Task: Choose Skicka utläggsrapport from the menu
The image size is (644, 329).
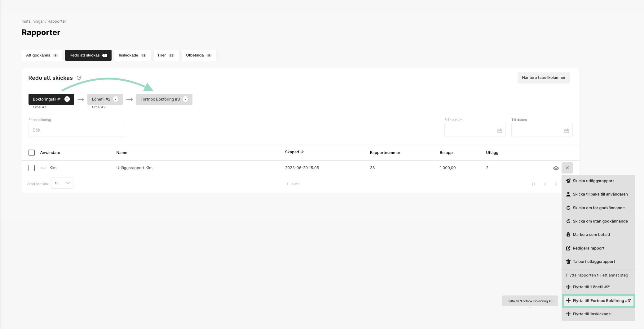Action: coord(598,181)
